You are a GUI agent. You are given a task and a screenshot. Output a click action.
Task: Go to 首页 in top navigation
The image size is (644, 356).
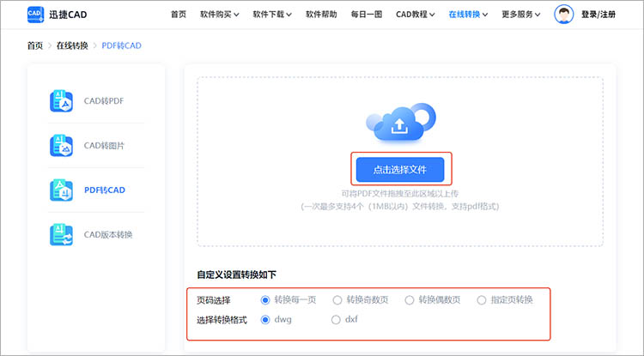tap(179, 15)
